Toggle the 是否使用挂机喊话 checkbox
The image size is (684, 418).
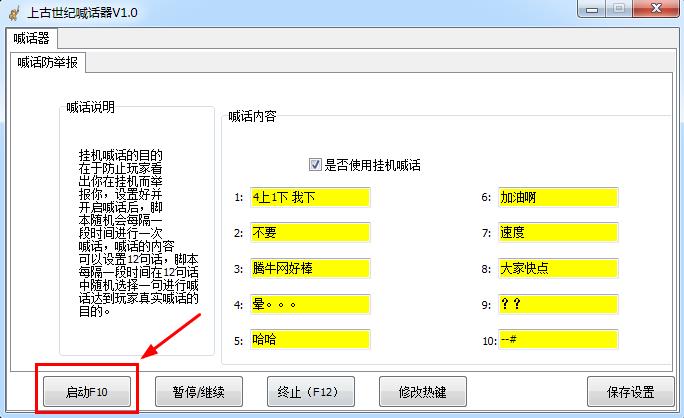click(x=316, y=164)
